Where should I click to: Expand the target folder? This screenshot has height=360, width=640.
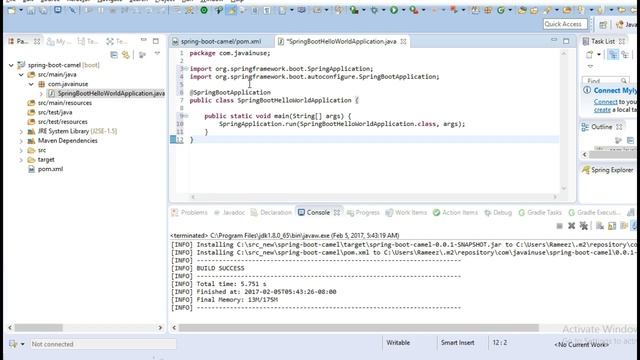click(21, 160)
